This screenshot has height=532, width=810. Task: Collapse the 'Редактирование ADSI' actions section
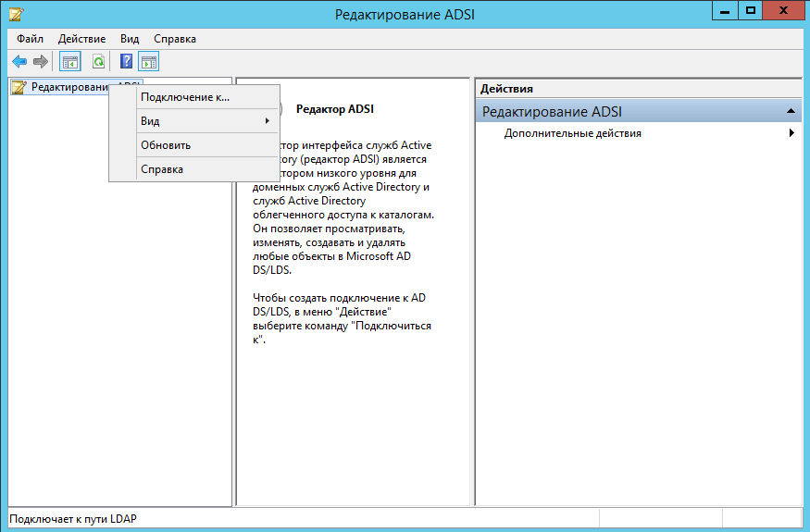tap(791, 111)
